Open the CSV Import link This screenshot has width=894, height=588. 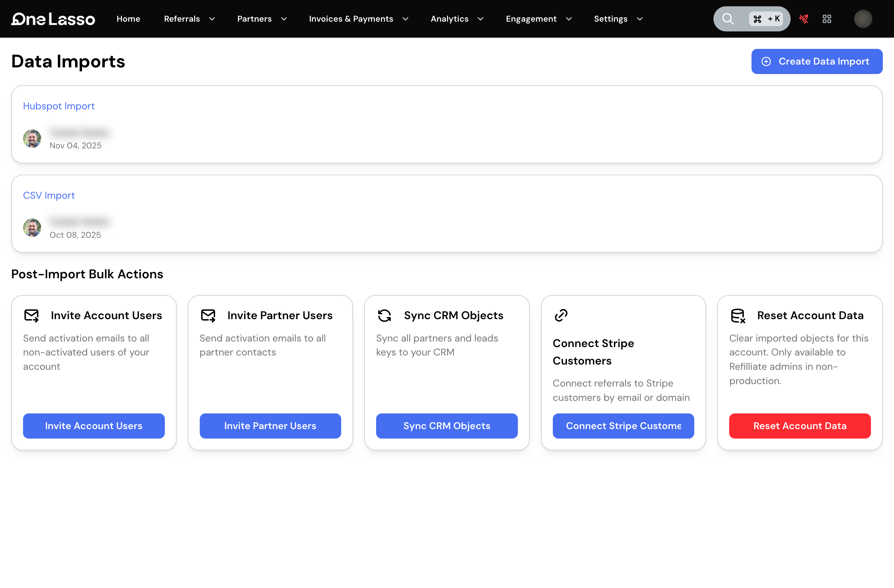click(49, 196)
